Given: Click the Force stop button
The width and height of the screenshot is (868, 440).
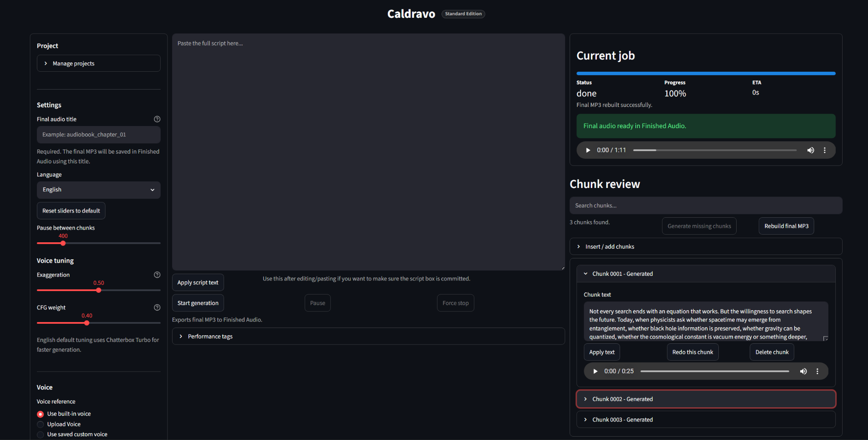Looking at the screenshot, I should point(456,303).
